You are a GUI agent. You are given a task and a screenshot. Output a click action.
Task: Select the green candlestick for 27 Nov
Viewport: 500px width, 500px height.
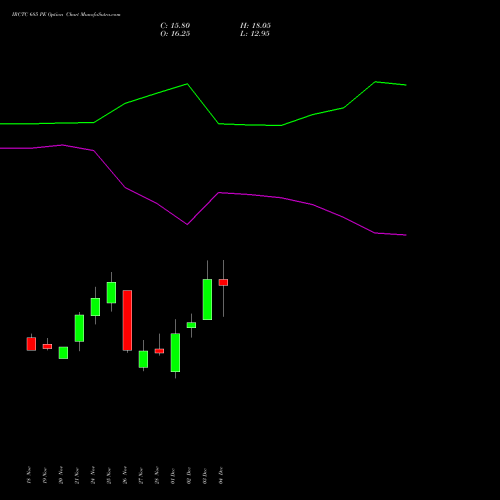pos(143,359)
